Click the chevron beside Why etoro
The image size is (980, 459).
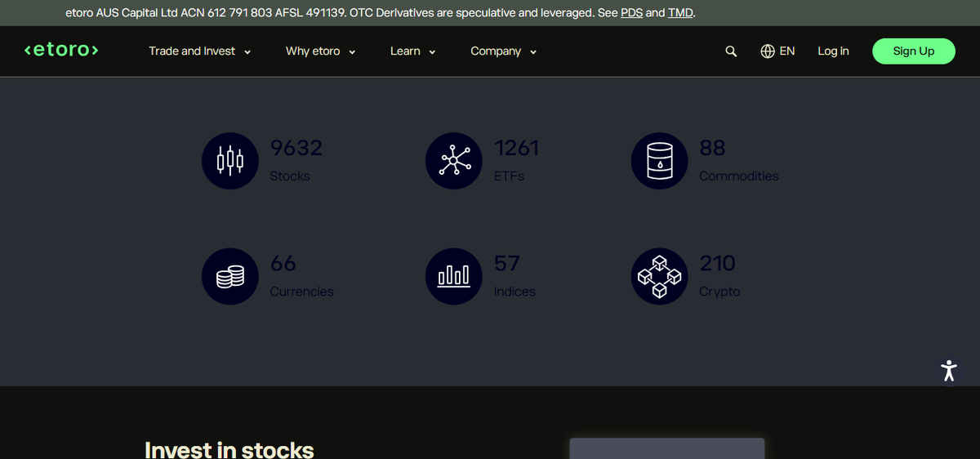[x=352, y=52]
